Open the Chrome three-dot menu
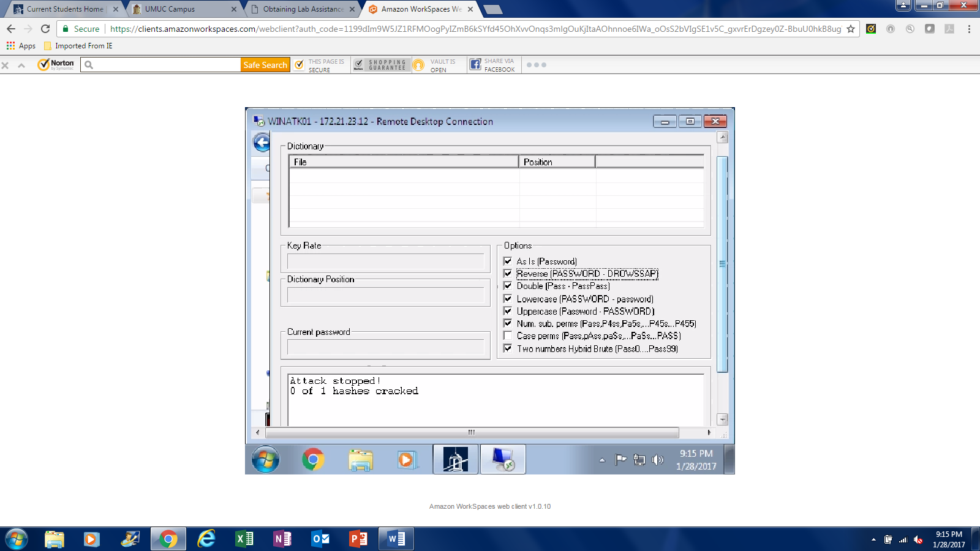This screenshot has height=551, width=980. (969, 29)
